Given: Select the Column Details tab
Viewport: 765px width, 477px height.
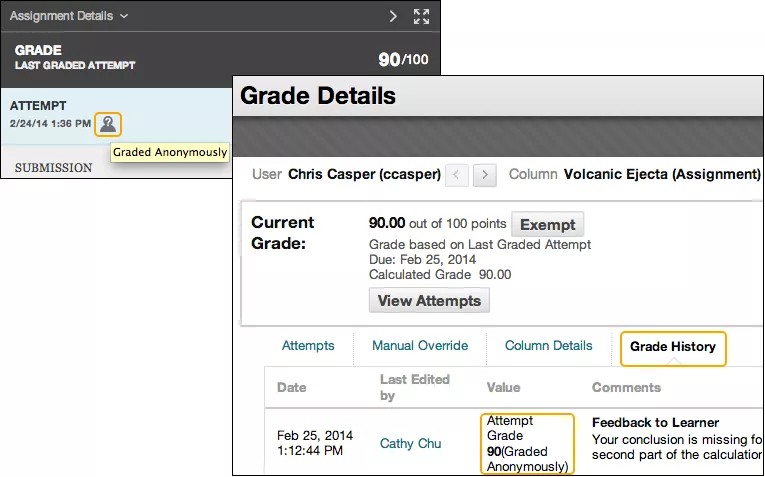Looking at the screenshot, I should point(548,346).
